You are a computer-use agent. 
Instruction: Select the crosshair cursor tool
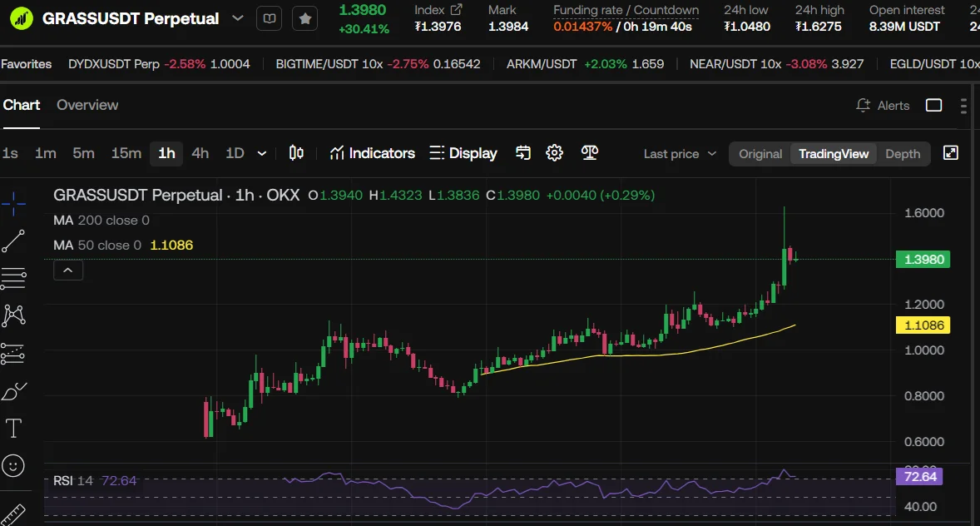click(13, 204)
